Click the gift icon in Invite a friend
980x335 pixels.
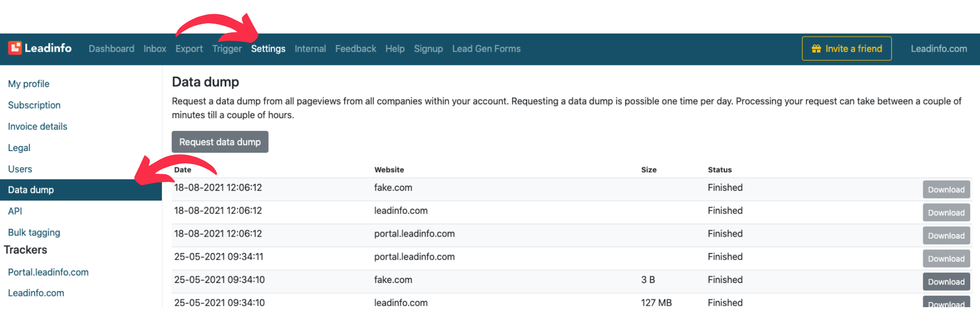816,48
